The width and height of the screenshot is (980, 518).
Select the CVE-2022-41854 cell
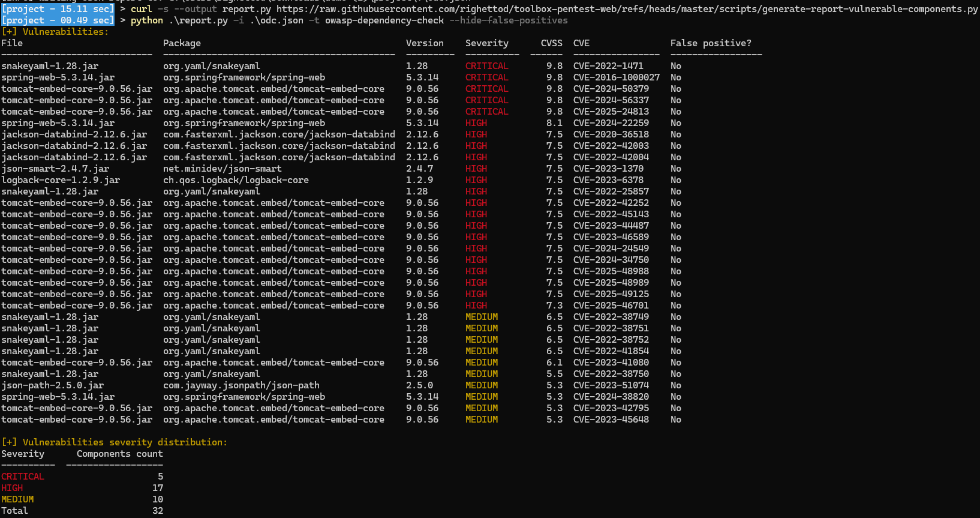pos(611,351)
